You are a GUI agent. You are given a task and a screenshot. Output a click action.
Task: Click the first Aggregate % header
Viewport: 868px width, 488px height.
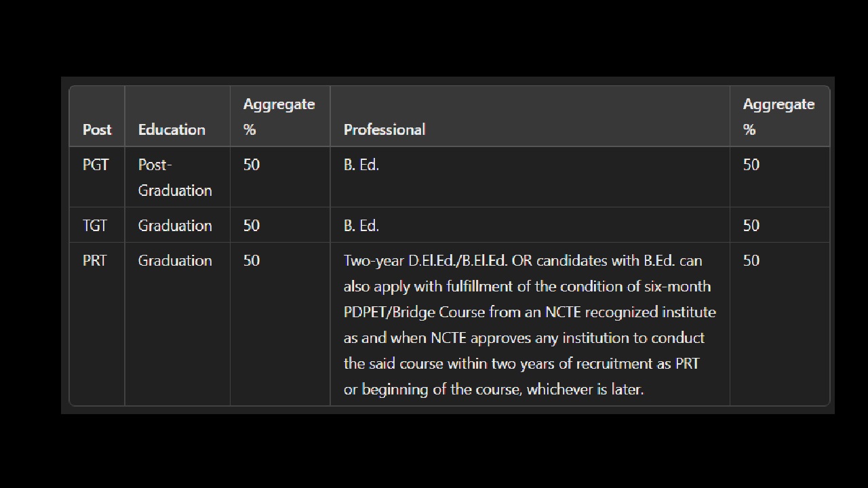tap(279, 117)
